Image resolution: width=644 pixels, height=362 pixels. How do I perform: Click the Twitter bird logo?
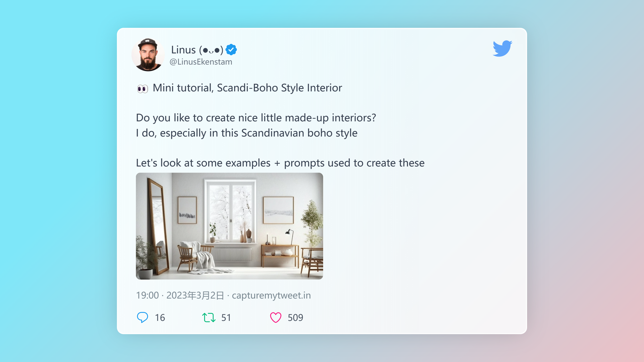click(502, 49)
